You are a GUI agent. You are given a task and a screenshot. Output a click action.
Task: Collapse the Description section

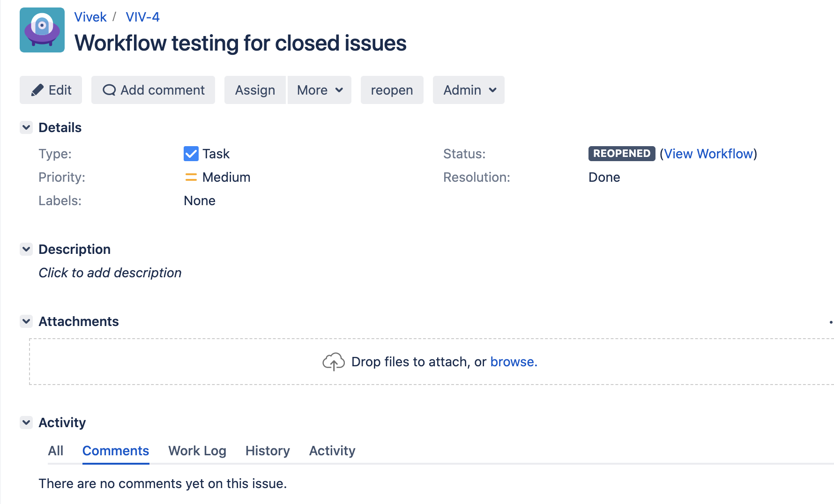point(26,249)
